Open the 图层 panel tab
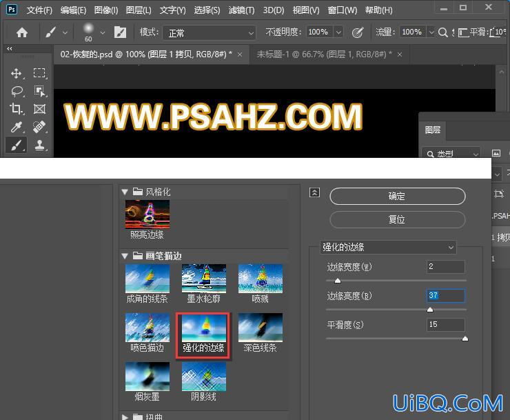Image resolution: width=510 pixels, height=420 pixels. pyautogui.click(x=433, y=130)
